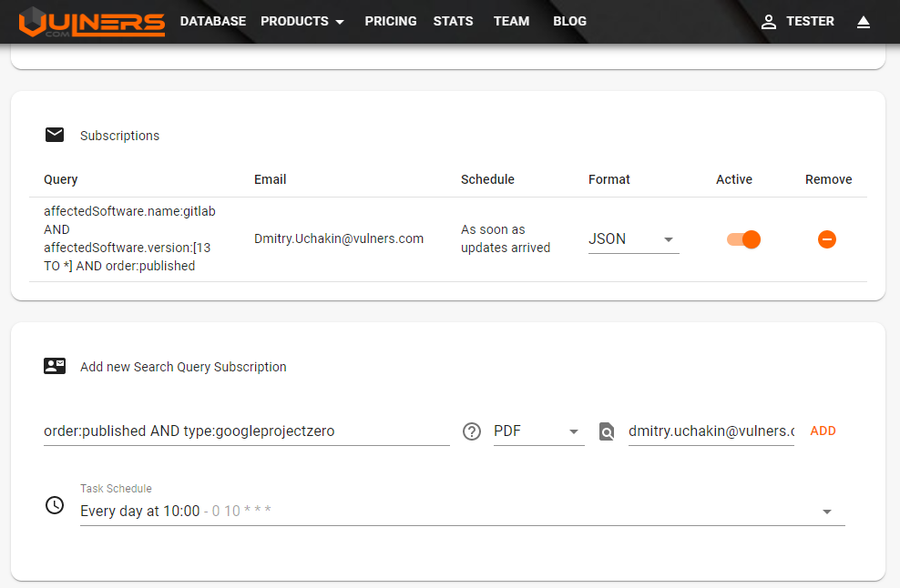Image resolution: width=900 pixels, height=588 pixels.
Task: Open the PRICING page
Action: pyautogui.click(x=391, y=21)
